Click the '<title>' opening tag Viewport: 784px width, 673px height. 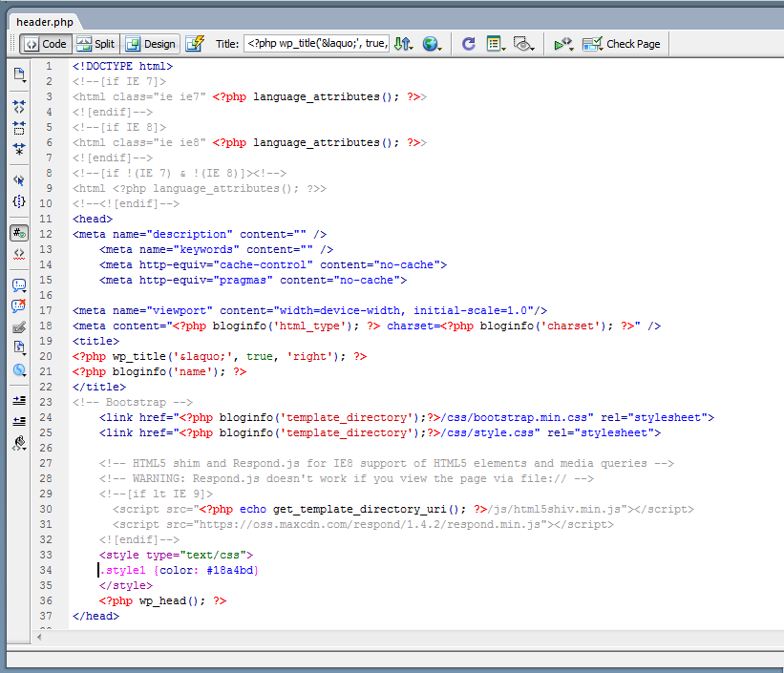(96, 341)
